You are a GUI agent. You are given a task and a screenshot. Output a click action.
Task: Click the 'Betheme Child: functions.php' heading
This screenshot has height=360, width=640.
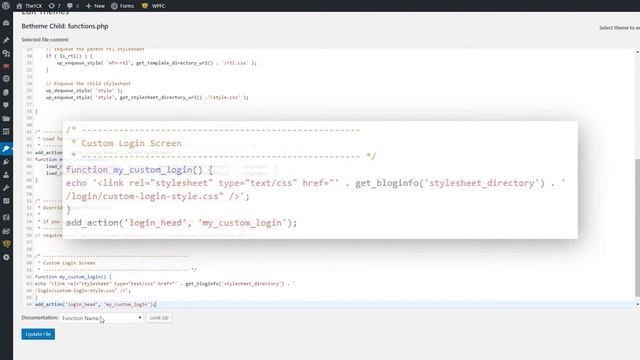click(x=65, y=26)
